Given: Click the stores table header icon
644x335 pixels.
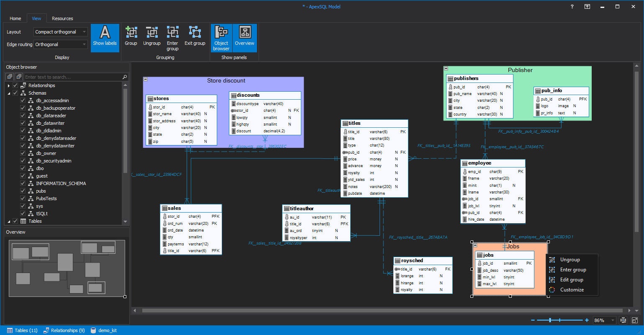Looking at the screenshot, I should [x=150, y=99].
